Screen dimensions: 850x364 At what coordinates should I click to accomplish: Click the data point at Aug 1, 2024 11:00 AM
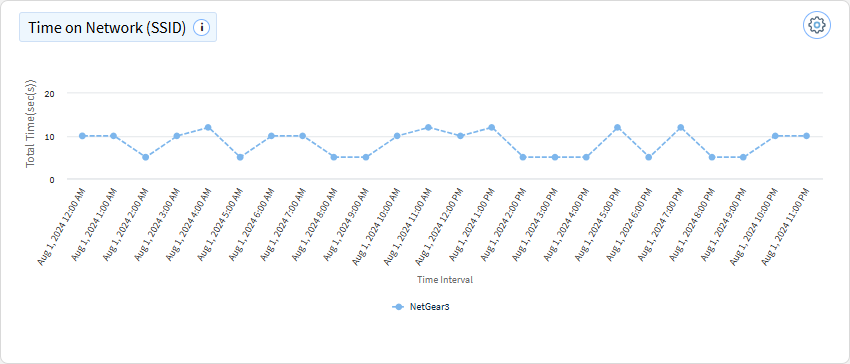428,127
